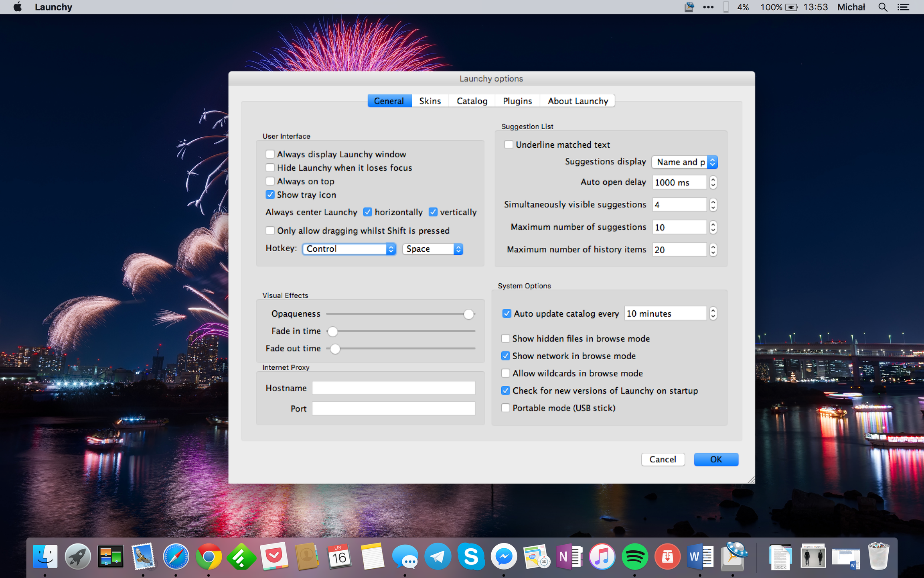Image resolution: width=924 pixels, height=578 pixels.
Task: Click into the Hostname proxy field
Action: 393,388
